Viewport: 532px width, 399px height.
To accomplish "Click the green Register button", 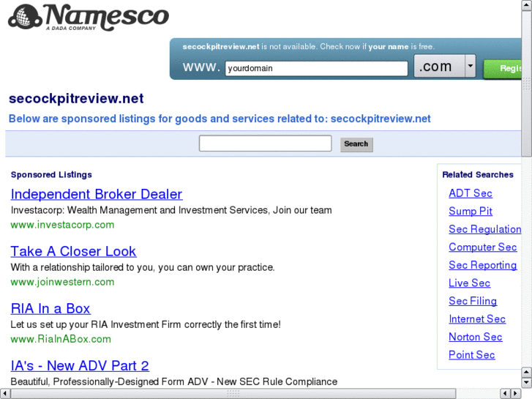I will point(503,69).
